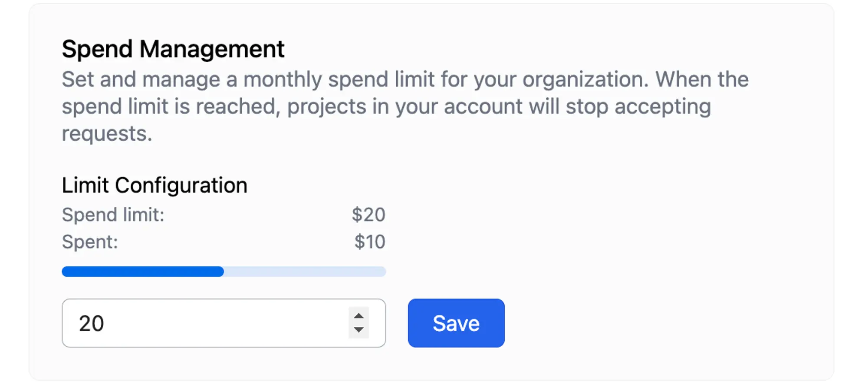Click the spend progress bar
The image size is (868, 388).
tap(224, 272)
